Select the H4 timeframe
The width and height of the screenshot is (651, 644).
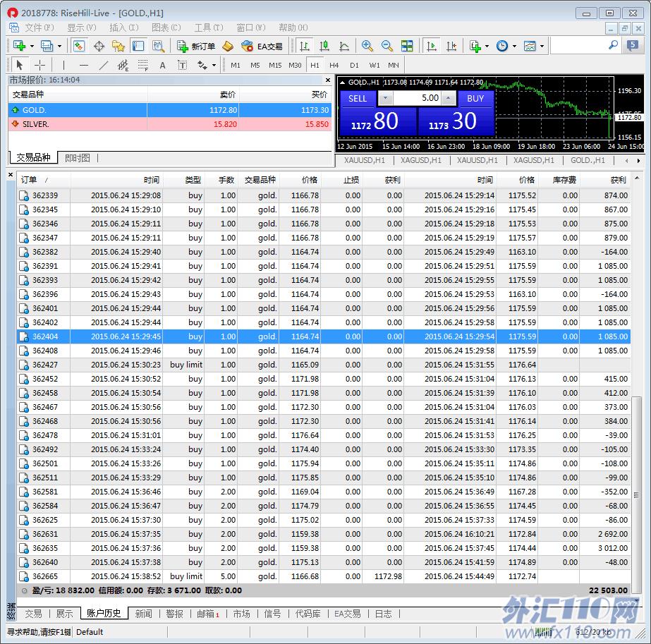pos(334,65)
